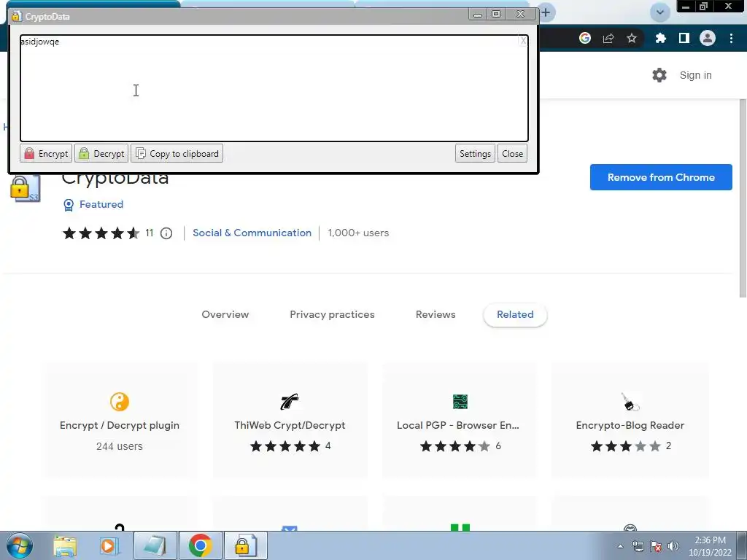Image resolution: width=747 pixels, height=560 pixels.
Task: Switch to the Reviews tab
Action: click(436, 314)
